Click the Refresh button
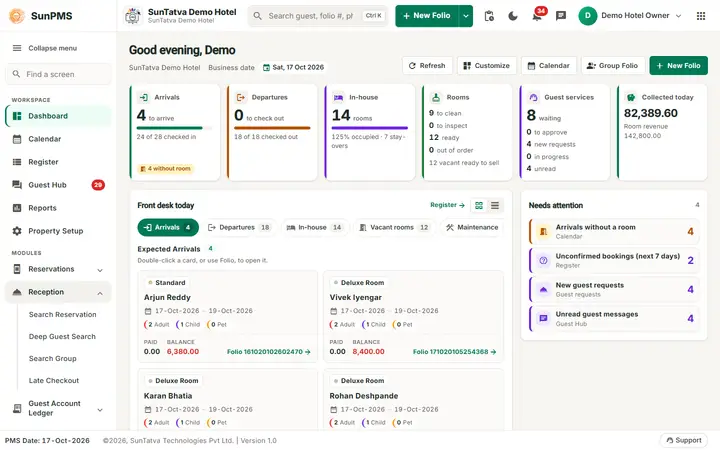 [427, 66]
